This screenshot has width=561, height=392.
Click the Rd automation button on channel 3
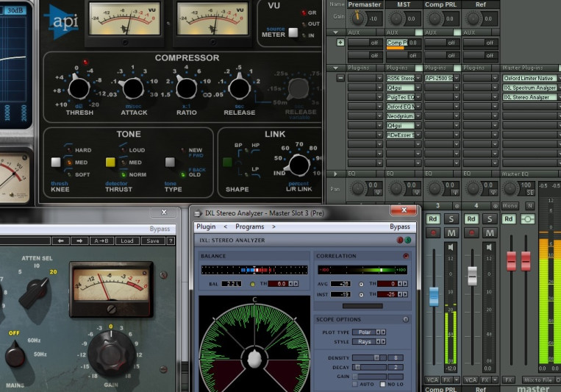(433, 218)
